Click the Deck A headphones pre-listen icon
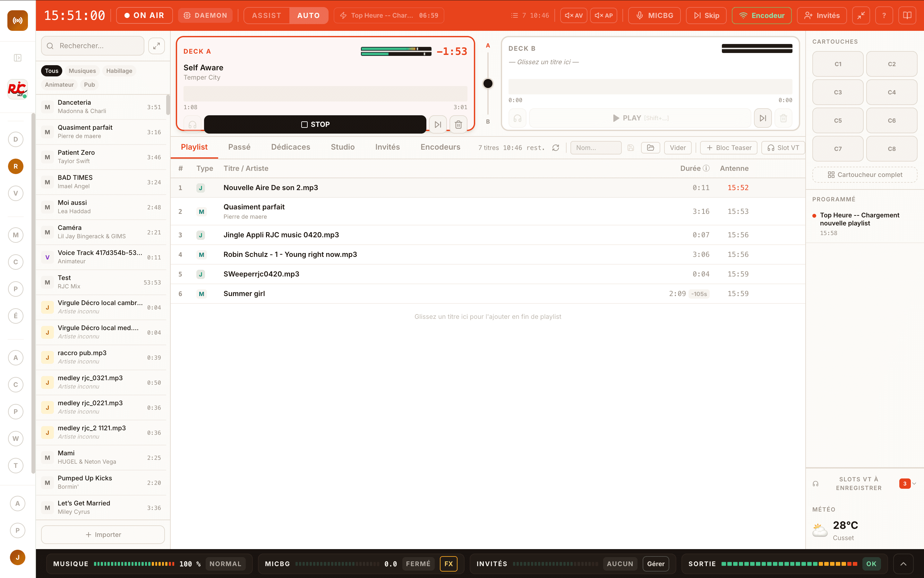Image resolution: width=924 pixels, height=578 pixels. [193, 125]
